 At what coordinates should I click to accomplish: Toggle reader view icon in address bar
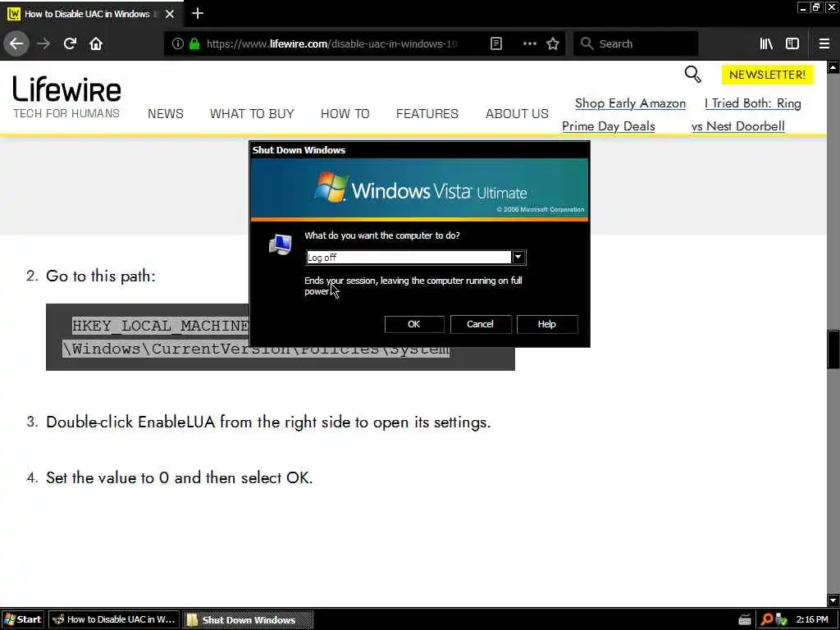click(496, 44)
